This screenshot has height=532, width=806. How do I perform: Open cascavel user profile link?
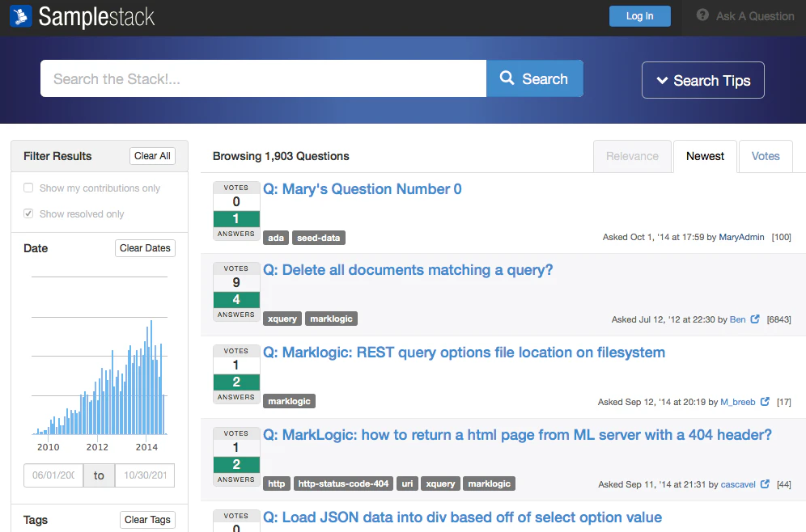coord(738,484)
